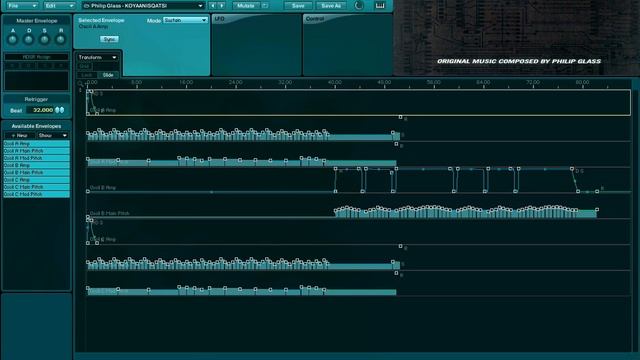Screen dimensions: 640x360
Task: Select the Oscil B Amp envelope lane label
Action: tap(103, 188)
